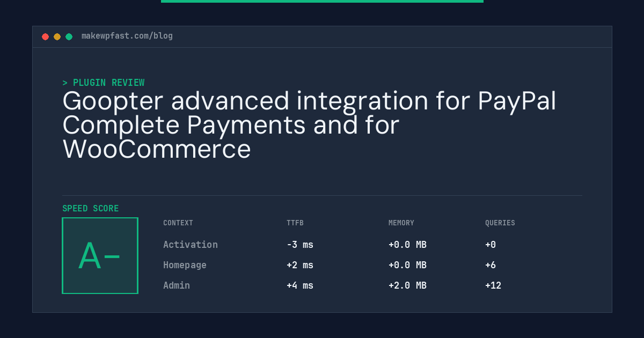This screenshot has width=644, height=338.
Task: Click the '> PLUGIN REVIEW' label
Action: [104, 83]
